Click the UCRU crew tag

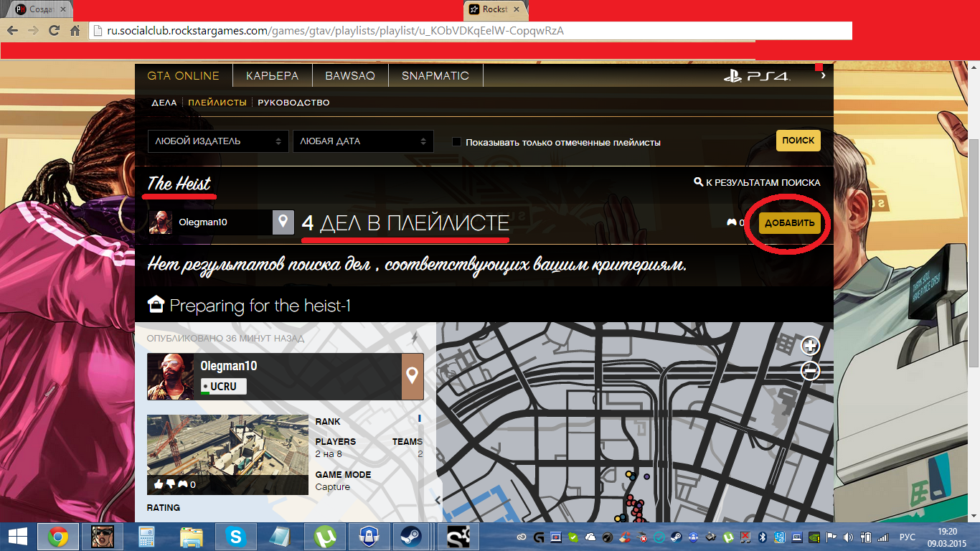coord(223,386)
